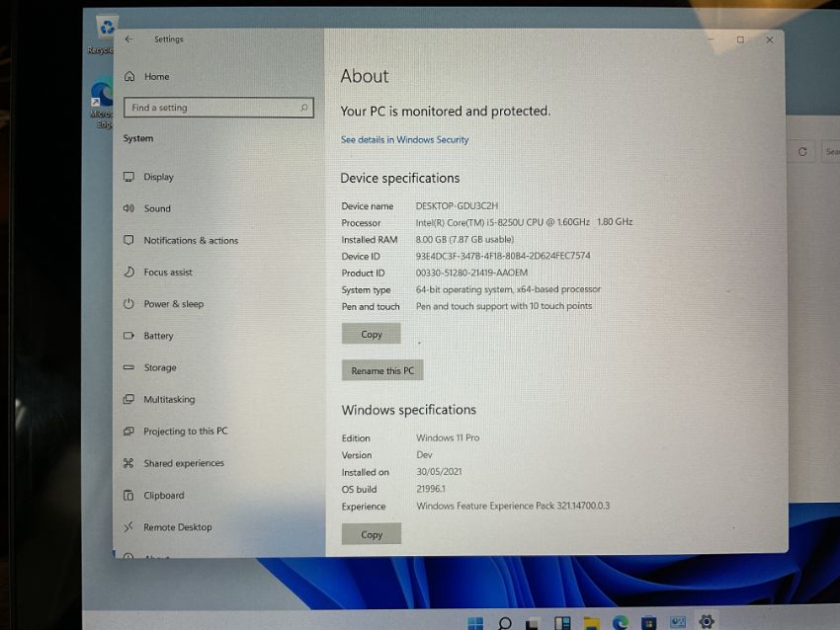Open the Start menu on the taskbar
This screenshot has height=630, width=840.
click(x=475, y=622)
